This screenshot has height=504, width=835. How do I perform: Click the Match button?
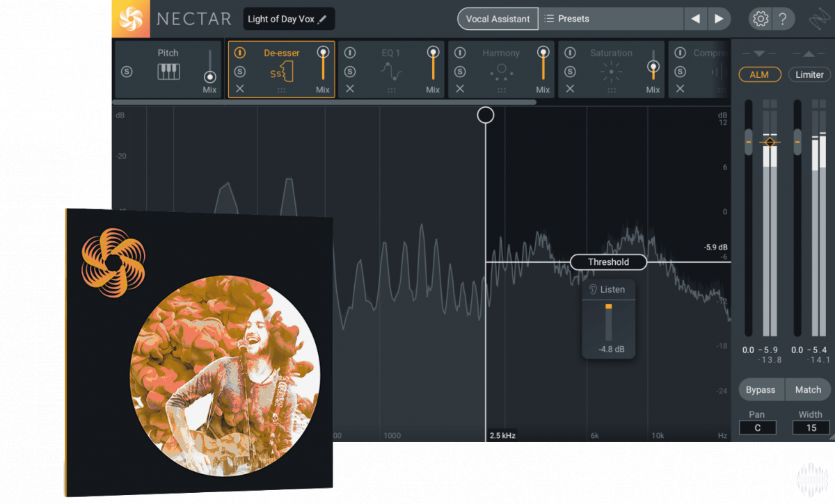(808, 390)
